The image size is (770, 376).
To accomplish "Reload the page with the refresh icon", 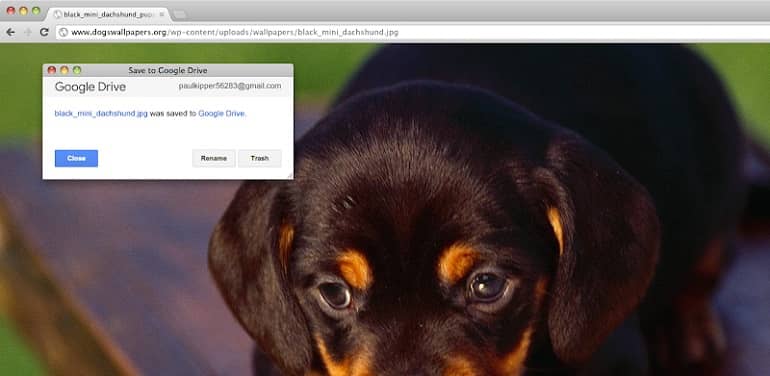I will [x=44, y=32].
